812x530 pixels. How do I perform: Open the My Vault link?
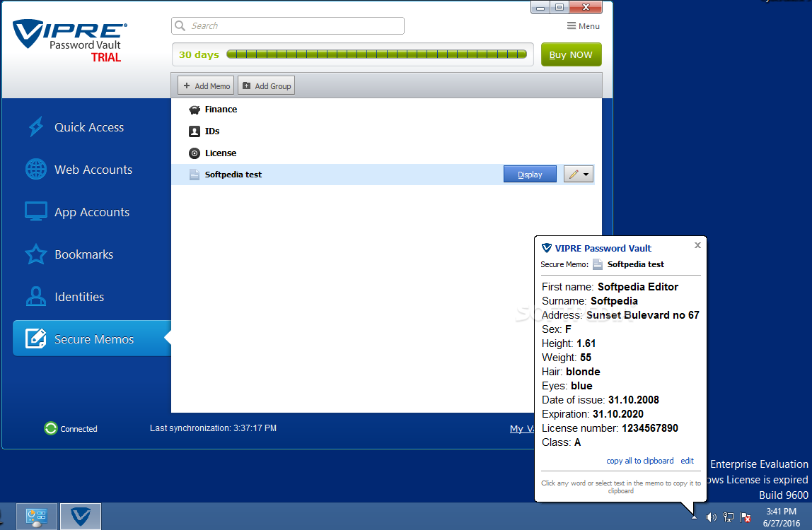(522, 428)
